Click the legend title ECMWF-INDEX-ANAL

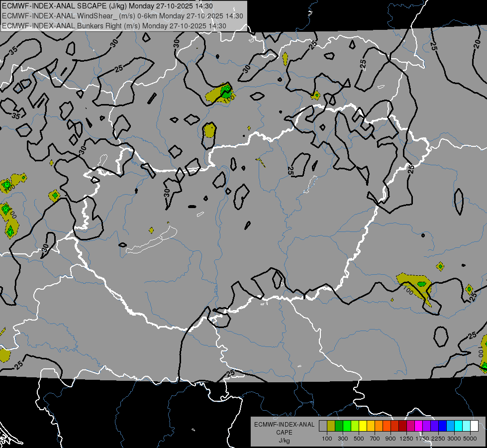point(284,425)
